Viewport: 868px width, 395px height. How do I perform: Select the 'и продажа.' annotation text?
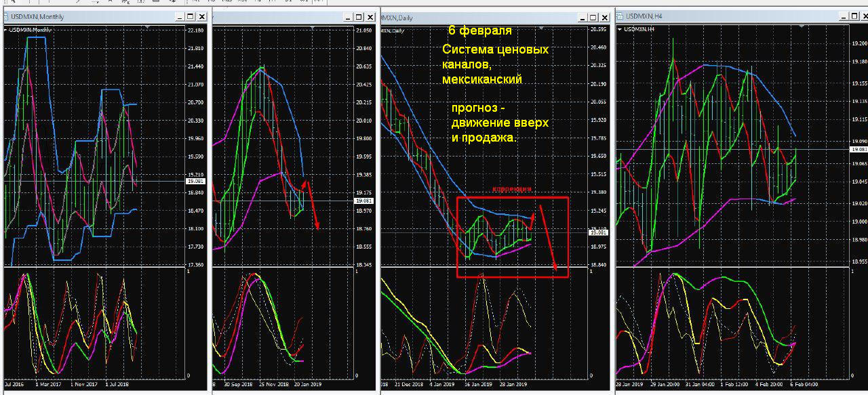tap(484, 138)
